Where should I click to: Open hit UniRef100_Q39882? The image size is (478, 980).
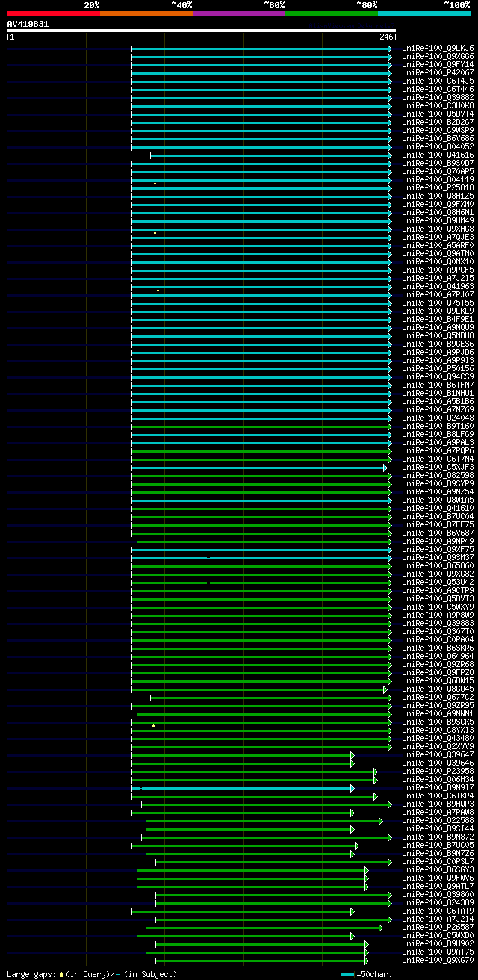coord(438,97)
